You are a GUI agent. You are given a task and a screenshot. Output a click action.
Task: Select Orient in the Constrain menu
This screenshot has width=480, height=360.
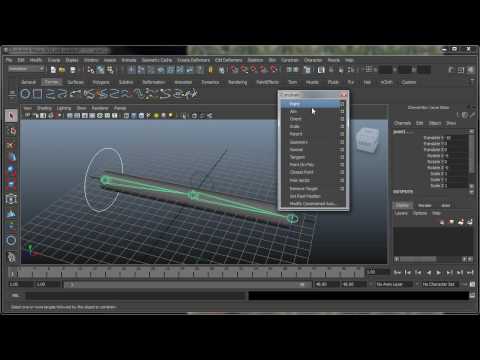tap(295, 119)
